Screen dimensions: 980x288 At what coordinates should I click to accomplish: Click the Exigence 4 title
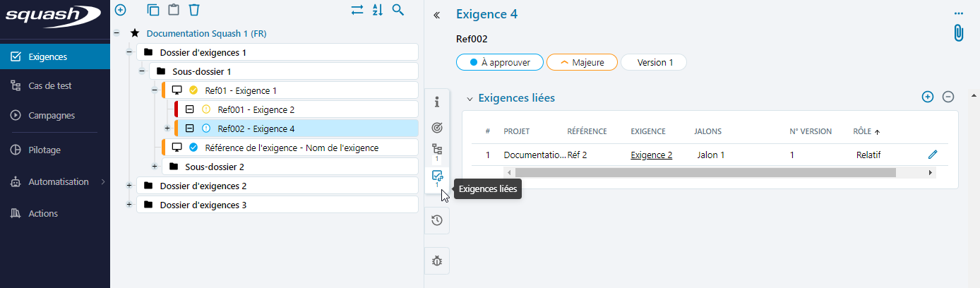pos(486,14)
